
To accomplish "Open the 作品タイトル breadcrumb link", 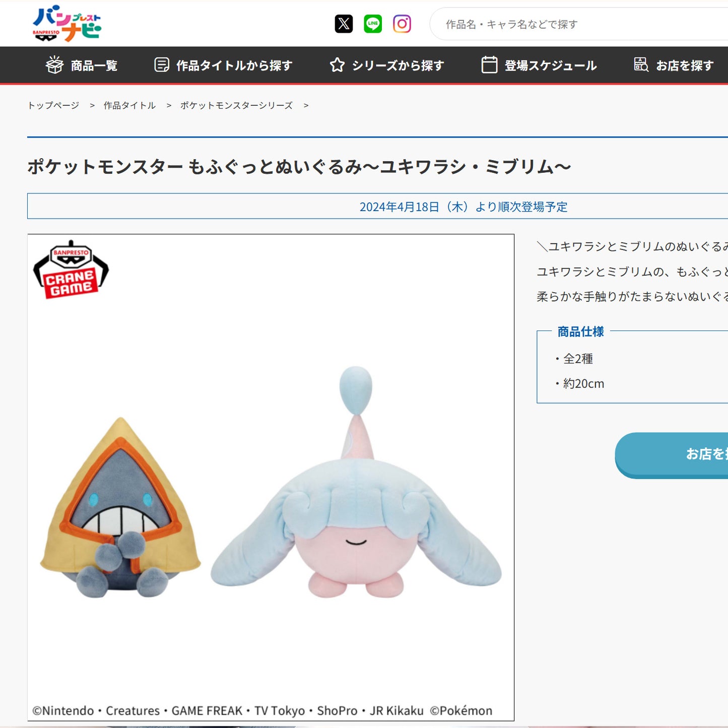I will pyautogui.click(x=129, y=105).
